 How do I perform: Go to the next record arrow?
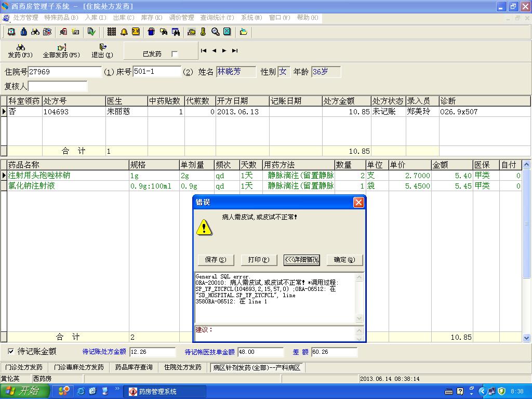[224, 50]
